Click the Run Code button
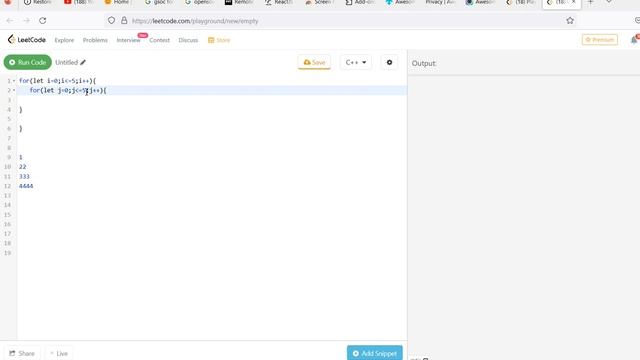The height and width of the screenshot is (360, 640). [x=28, y=62]
